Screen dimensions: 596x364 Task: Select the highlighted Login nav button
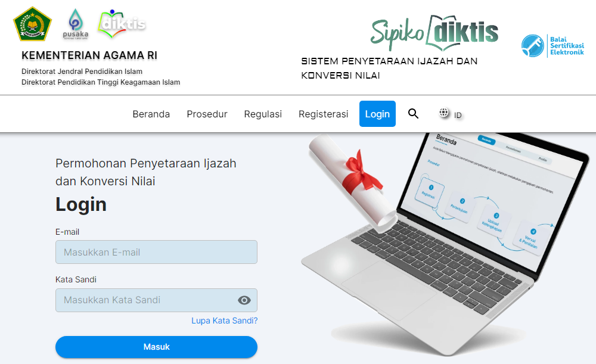tap(377, 114)
